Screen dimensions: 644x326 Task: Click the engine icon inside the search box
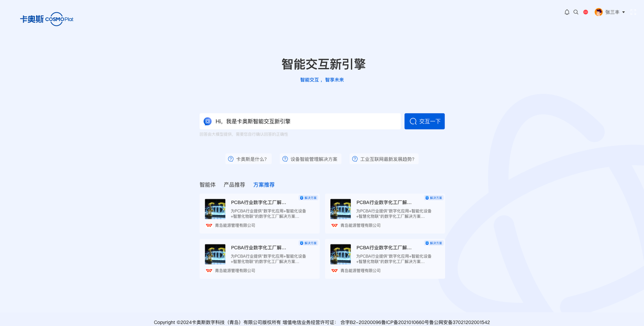click(207, 122)
